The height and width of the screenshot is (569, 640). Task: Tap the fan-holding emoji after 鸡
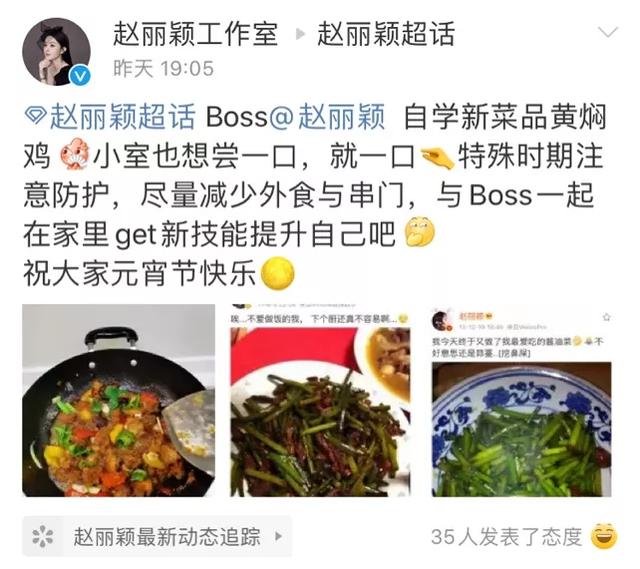tap(75, 154)
